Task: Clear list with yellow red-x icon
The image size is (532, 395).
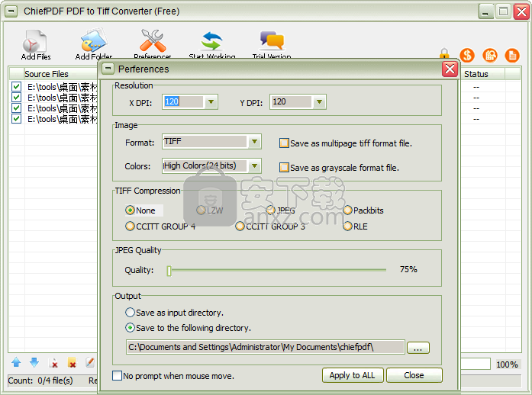Action: (x=72, y=362)
